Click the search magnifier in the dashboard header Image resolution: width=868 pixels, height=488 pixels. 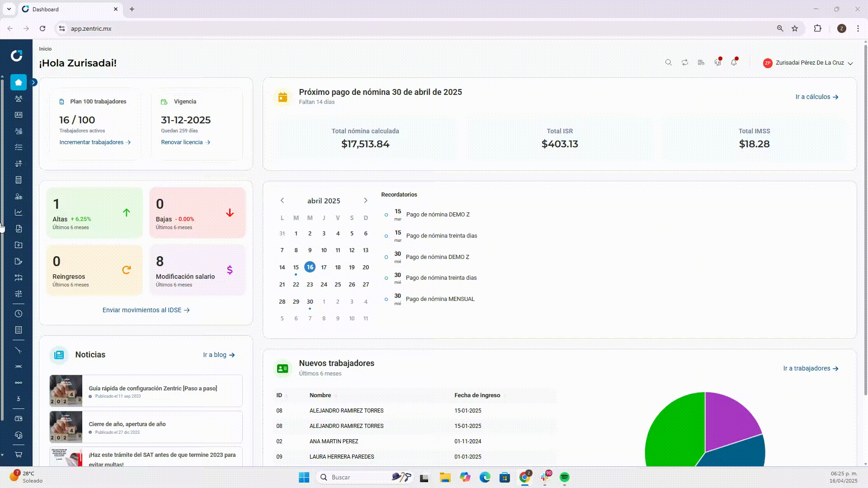click(x=668, y=62)
